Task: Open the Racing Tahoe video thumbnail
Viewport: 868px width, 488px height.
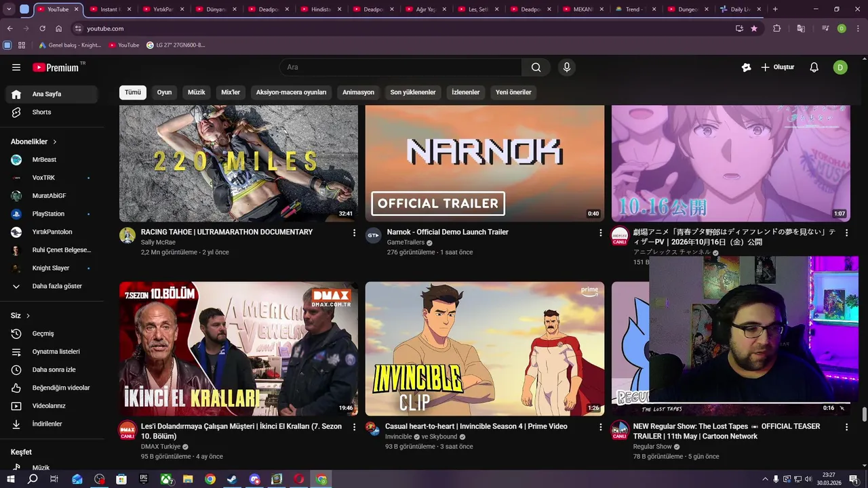Action: [x=239, y=163]
